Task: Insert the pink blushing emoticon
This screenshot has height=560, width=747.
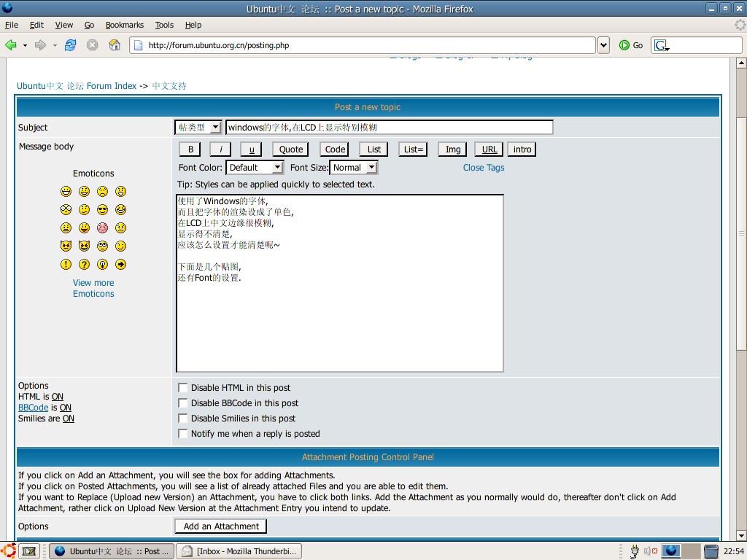Action: (102, 227)
